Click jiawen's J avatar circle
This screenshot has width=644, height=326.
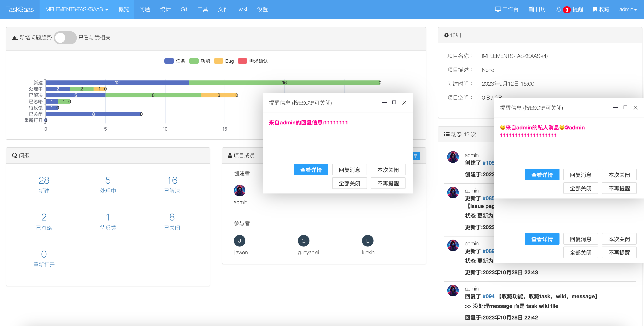tap(239, 241)
